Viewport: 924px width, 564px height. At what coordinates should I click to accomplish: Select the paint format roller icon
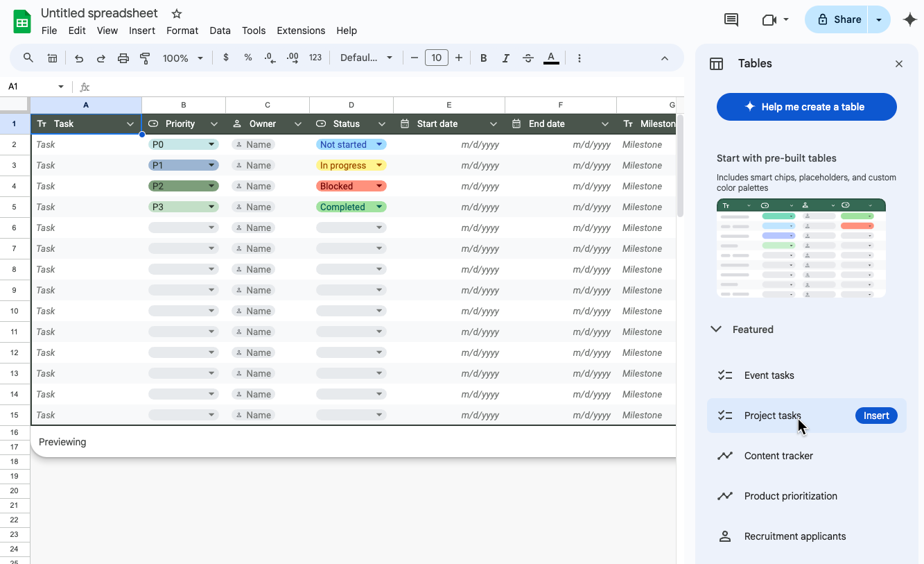point(145,58)
